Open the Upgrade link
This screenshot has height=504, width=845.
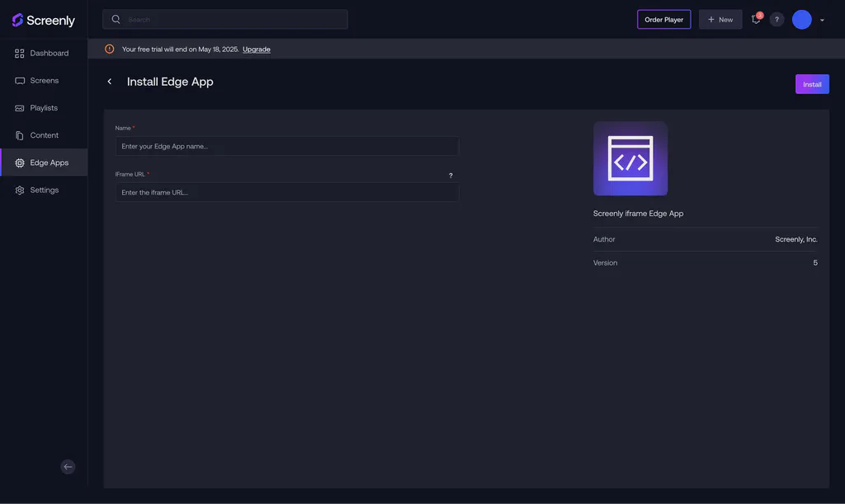pos(257,48)
